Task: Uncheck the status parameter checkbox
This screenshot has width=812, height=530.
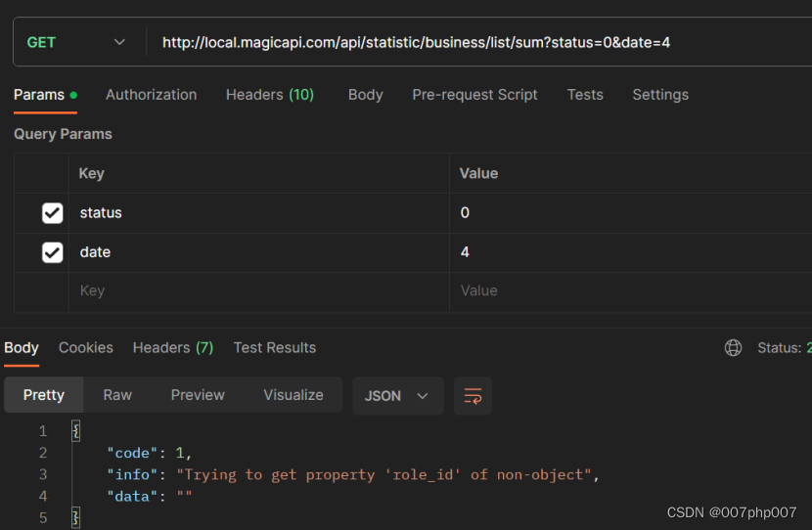Action: pyautogui.click(x=52, y=213)
